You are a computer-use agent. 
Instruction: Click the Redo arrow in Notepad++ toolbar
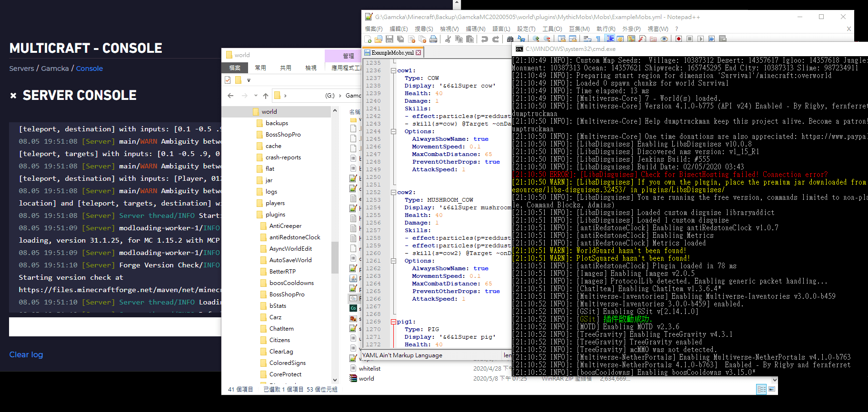click(496, 39)
